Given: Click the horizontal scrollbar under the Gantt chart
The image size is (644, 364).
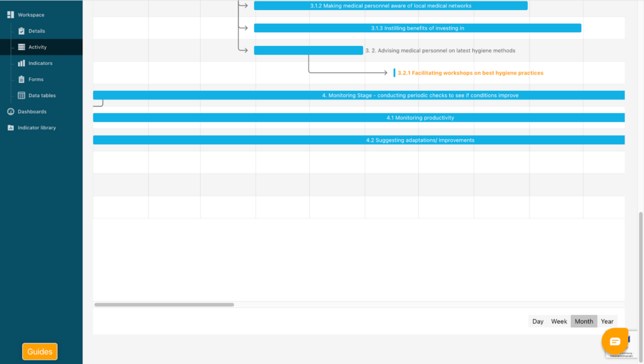Looking at the screenshot, I should pyautogui.click(x=164, y=305).
